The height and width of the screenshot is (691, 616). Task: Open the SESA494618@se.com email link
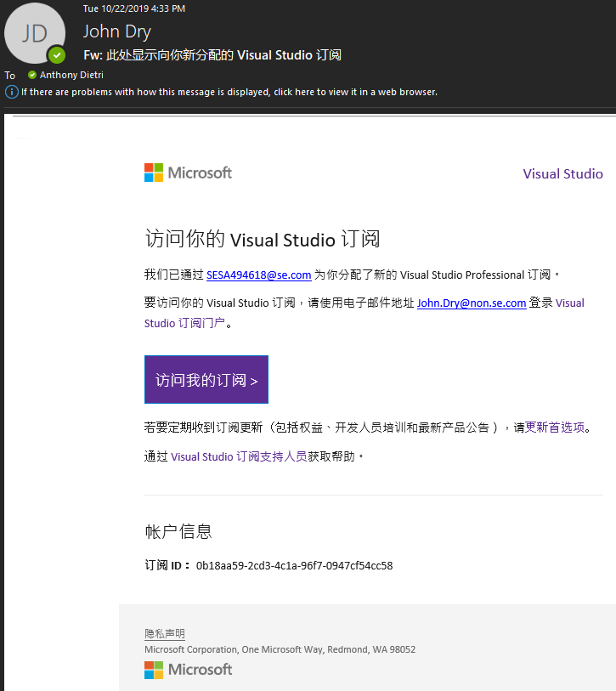pos(259,275)
